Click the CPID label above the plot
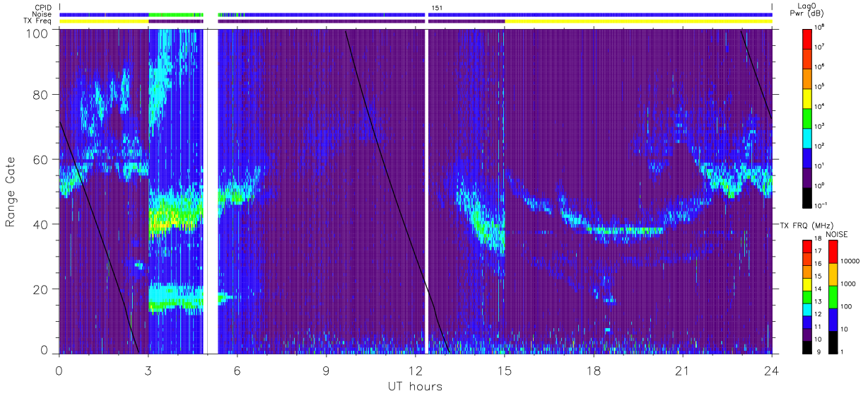 pos(42,8)
